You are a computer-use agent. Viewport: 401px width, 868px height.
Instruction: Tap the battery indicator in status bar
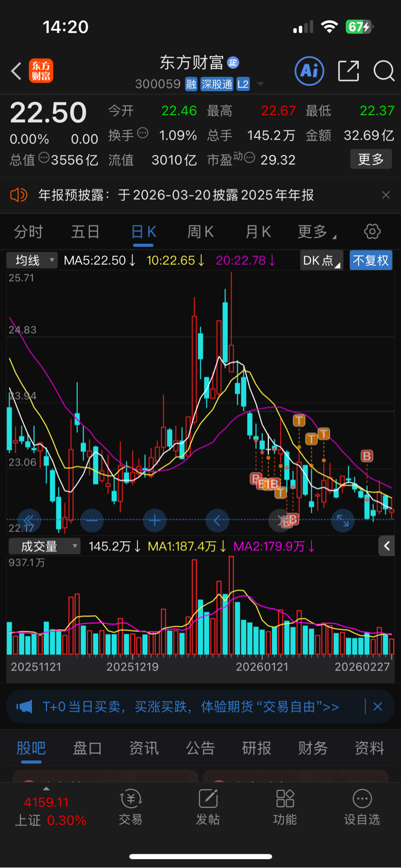359,27
